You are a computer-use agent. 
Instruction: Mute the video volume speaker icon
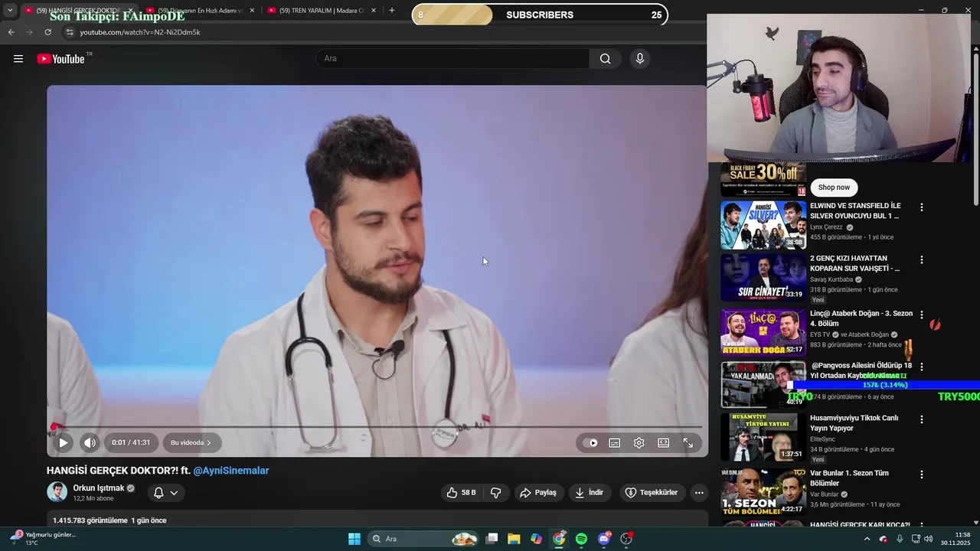[90, 442]
